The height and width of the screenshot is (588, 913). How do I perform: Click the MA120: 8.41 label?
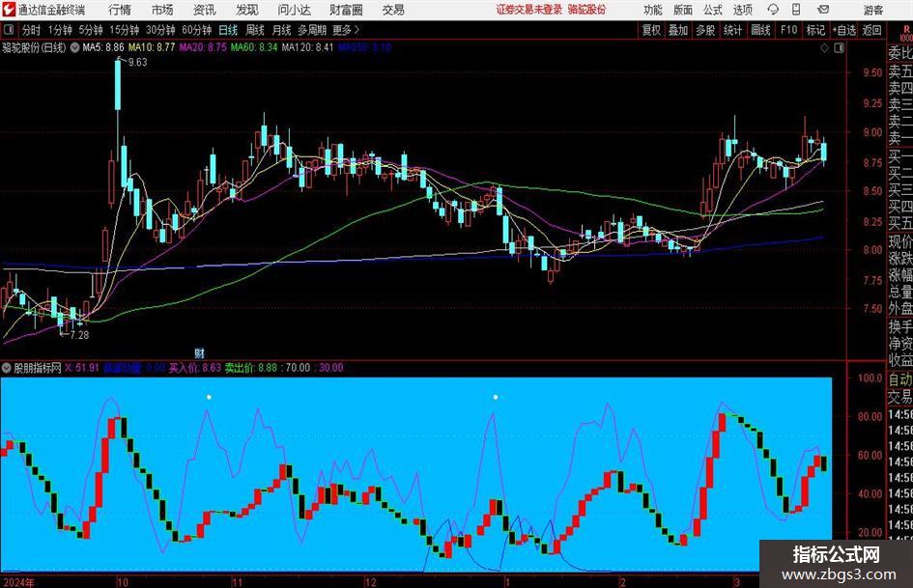tap(307, 47)
